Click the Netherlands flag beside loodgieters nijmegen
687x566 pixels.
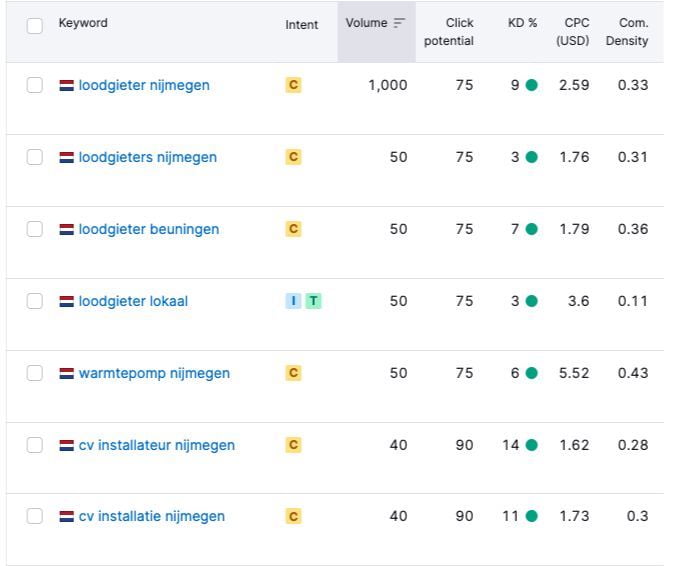point(66,157)
